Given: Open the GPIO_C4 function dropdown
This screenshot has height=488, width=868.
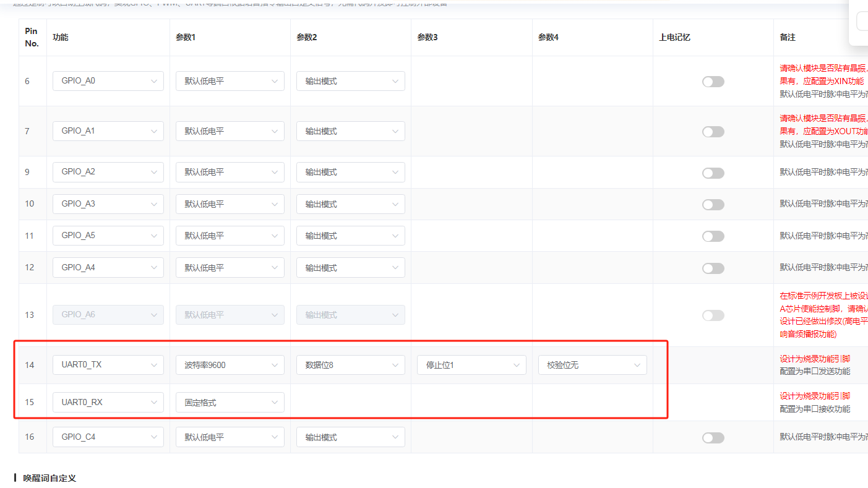Looking at the screenshot, I should click(108, 437).
